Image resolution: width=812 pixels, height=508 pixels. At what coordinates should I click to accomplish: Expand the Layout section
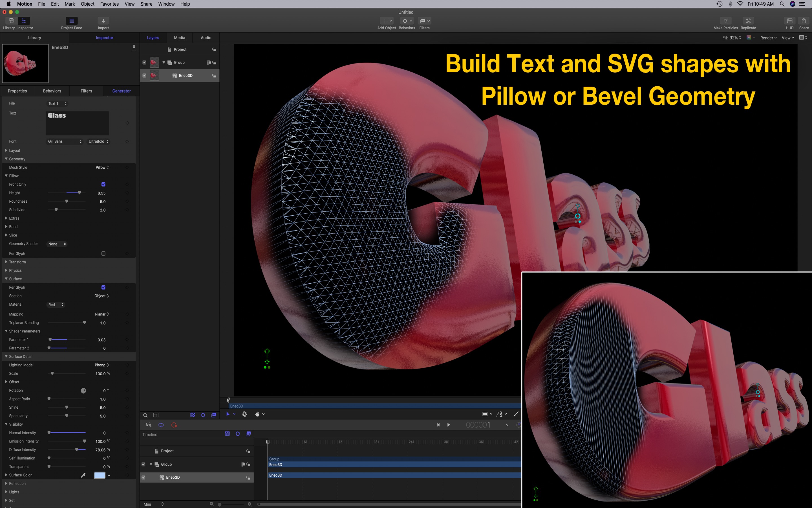coord(6,150)
